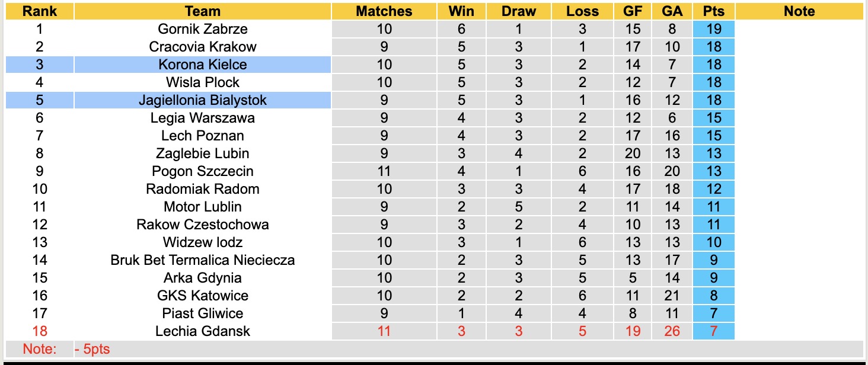Select the highlighted rank 3 cell
Screen dimensions: 868x365
click(40, 65)
